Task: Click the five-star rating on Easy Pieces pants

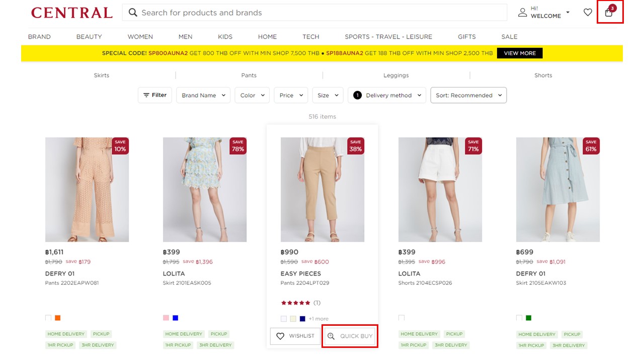Action: coord(296,303)
